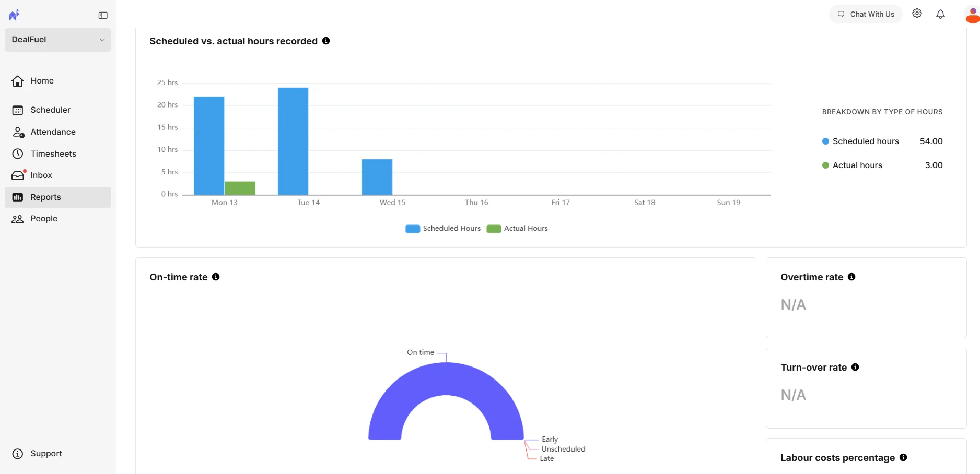Select Reports menu item label

[x=46, y=197]
